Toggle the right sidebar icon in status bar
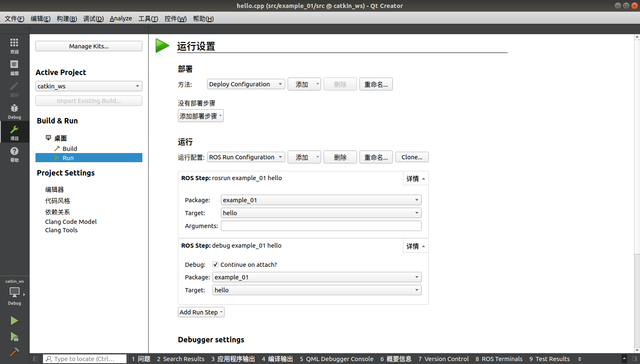This screenshot has height=364, width=640. point(635,359)
